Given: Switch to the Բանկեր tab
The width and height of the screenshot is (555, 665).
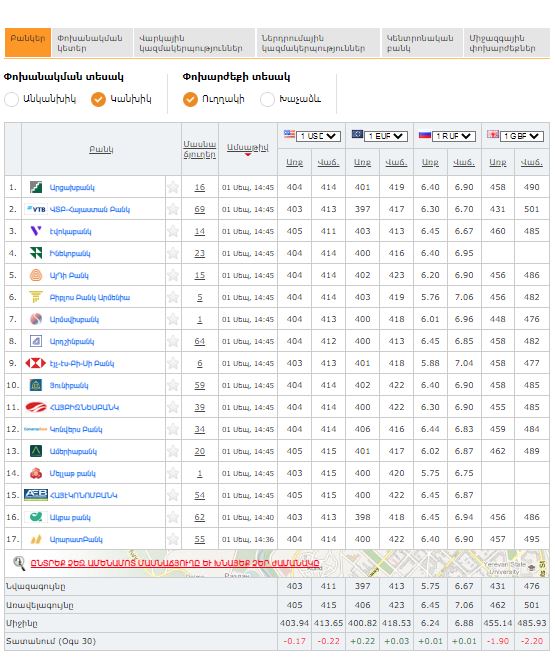Looking at the screenshot, I should click(x=28, y=42).
